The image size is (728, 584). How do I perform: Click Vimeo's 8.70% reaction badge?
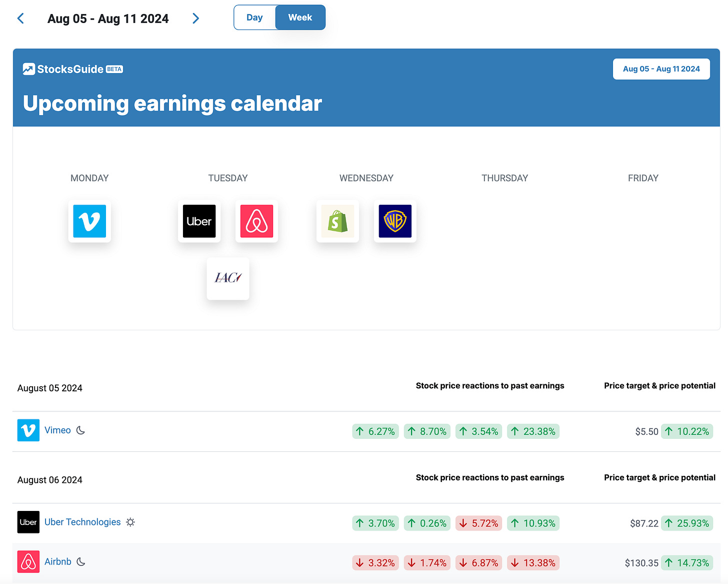pos(427,431)
